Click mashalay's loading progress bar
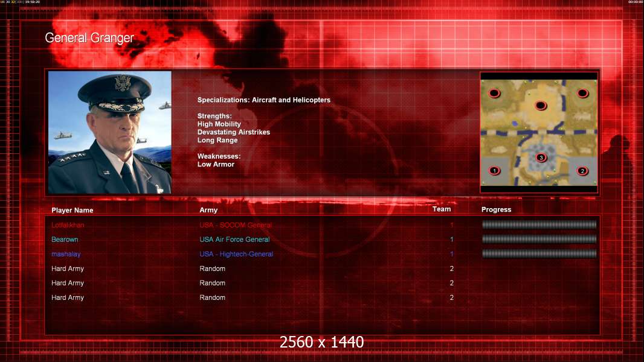Screen dimensions: 644x362 (x=539, y=254)
